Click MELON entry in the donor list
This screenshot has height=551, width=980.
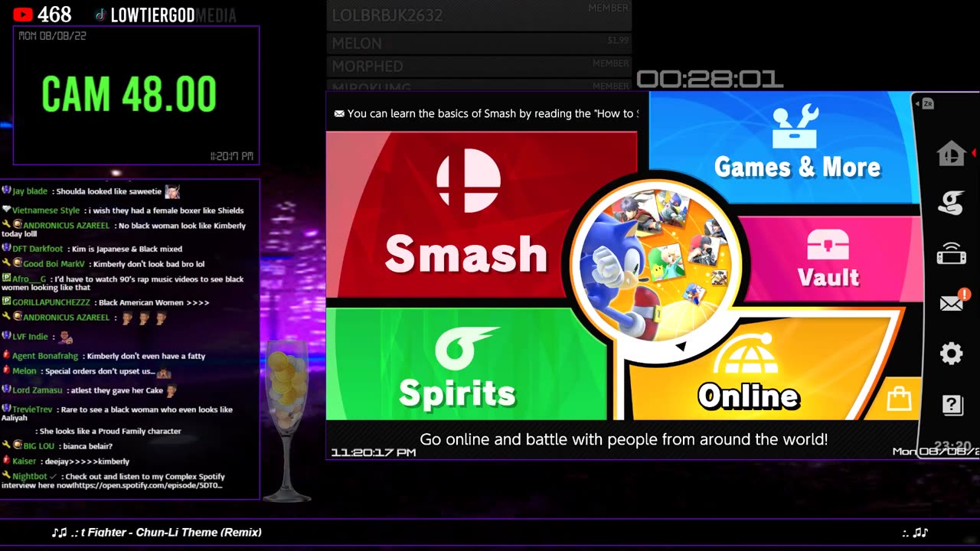pos(479,44)
